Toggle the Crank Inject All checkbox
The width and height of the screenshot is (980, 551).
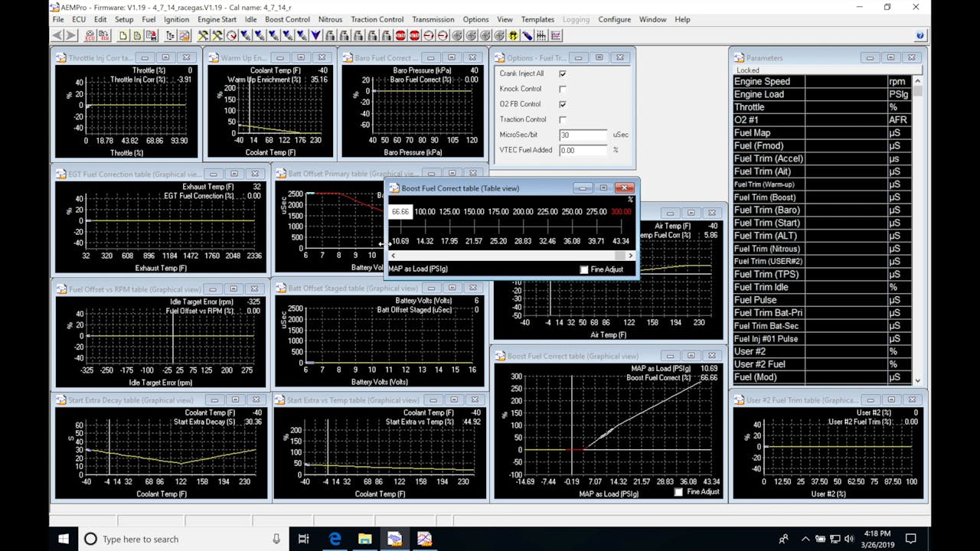563,73
